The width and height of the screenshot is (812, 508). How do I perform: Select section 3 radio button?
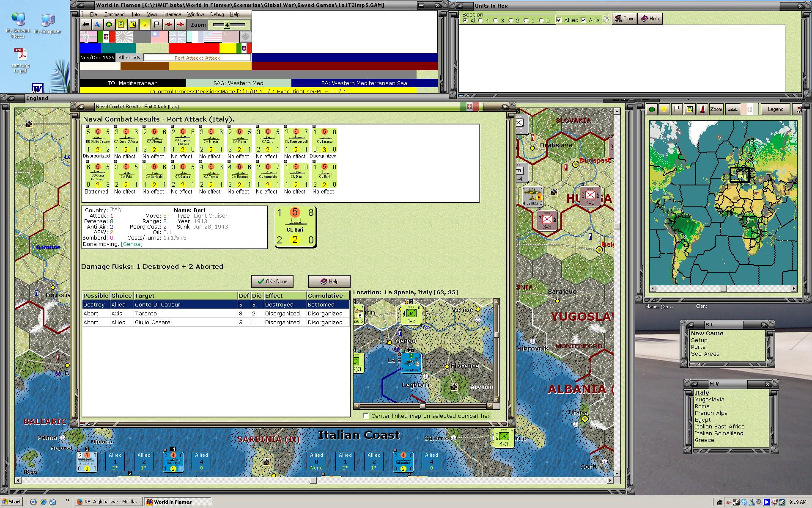point(496,20)
